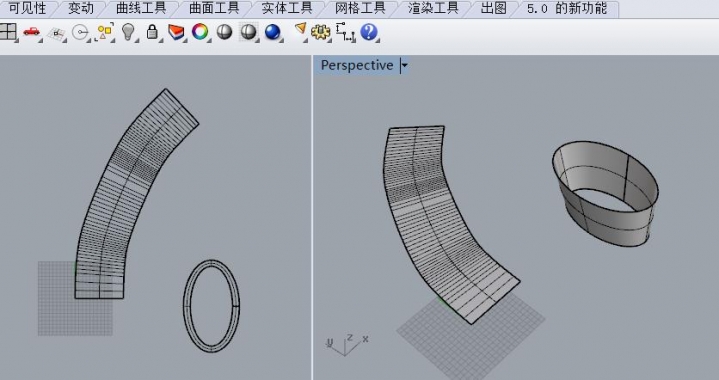
Task: Click the select objects shapes icon
Action: (x=105, y=32)
